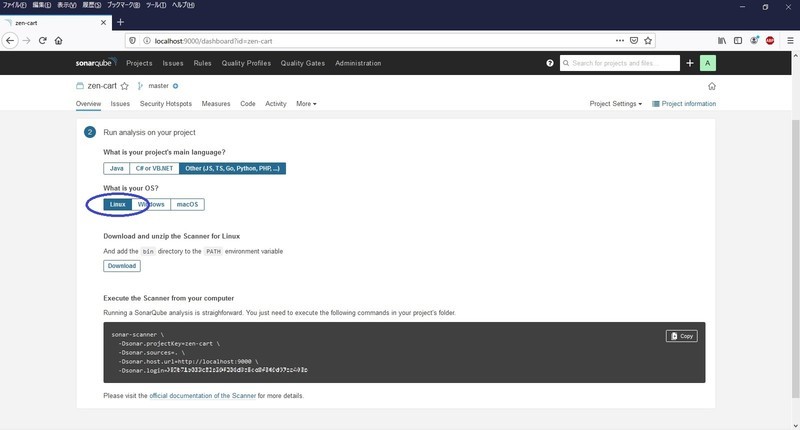This screenshot has width=800, height=430.
Task: Copy the sonar-scanner command
Action: 682,336
